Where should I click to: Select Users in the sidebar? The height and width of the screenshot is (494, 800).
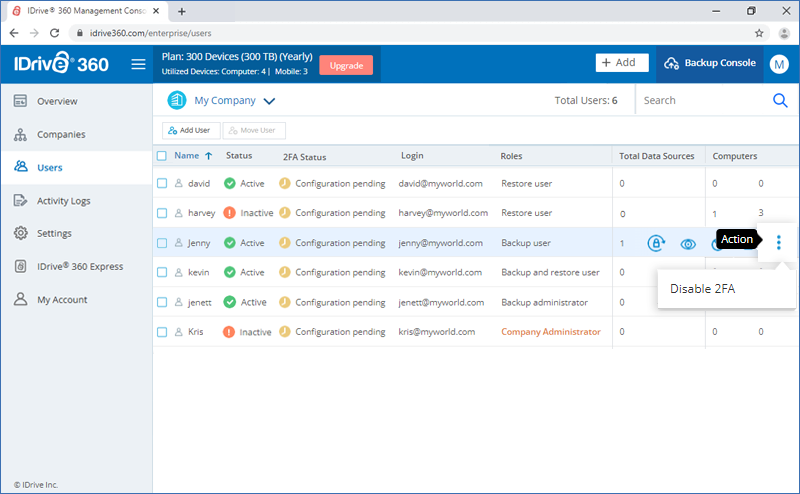click(x=77, y=167)
